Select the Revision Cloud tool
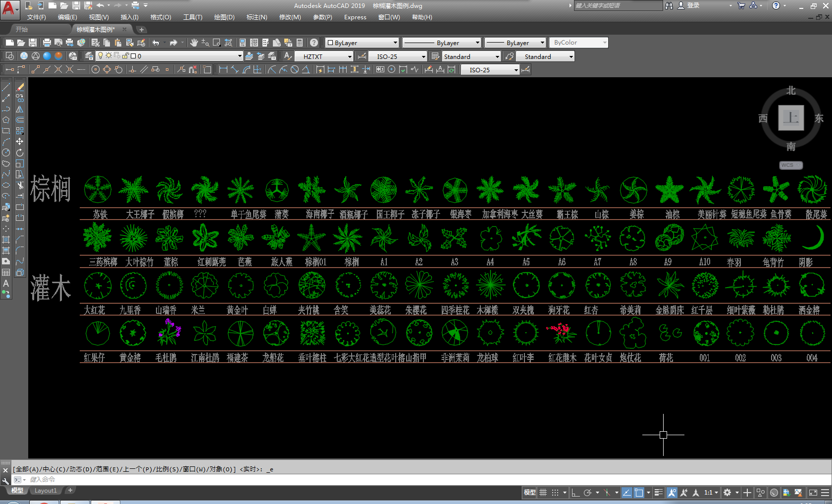 point(6,163)
